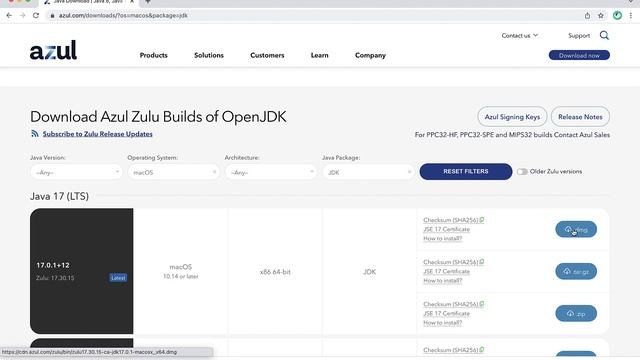Viewport: 640px width, 360px height.
Task: Click How to install? in .tar.gz row
Action: coord(442,280)
